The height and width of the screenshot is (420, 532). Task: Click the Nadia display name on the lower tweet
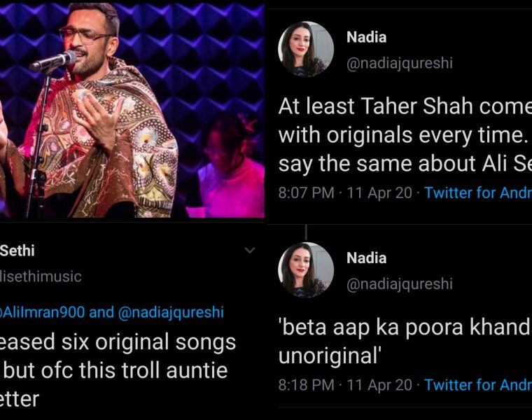[x=366, y=258]
